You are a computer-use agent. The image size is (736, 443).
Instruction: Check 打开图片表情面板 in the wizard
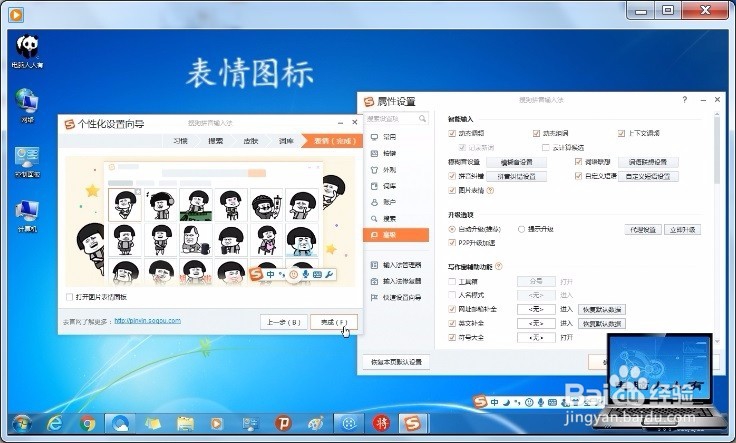(x=69, y=297)
